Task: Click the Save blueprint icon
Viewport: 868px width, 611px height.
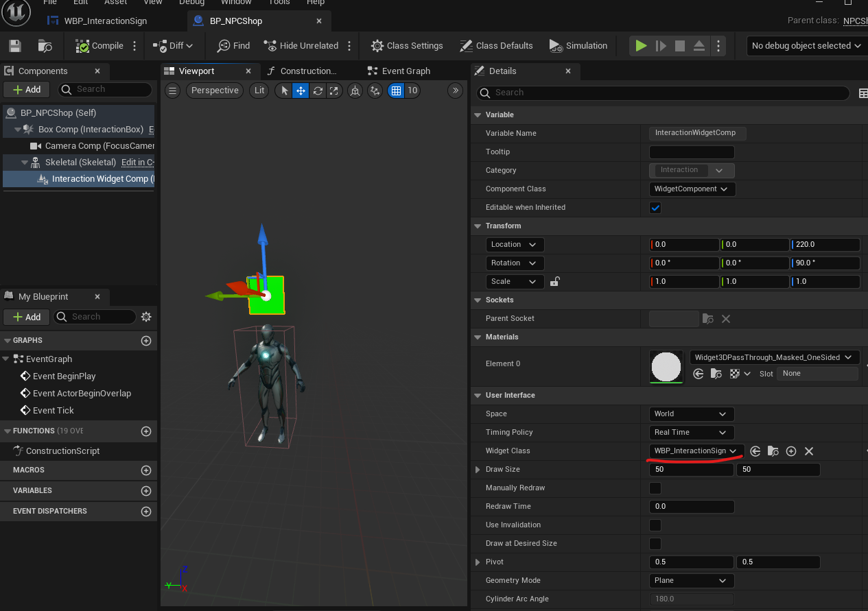Action: (15, 46)
